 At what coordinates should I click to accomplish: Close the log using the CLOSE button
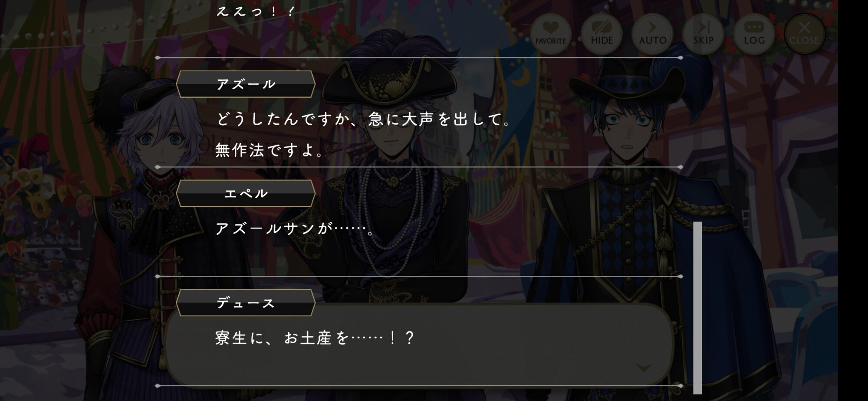804,33
